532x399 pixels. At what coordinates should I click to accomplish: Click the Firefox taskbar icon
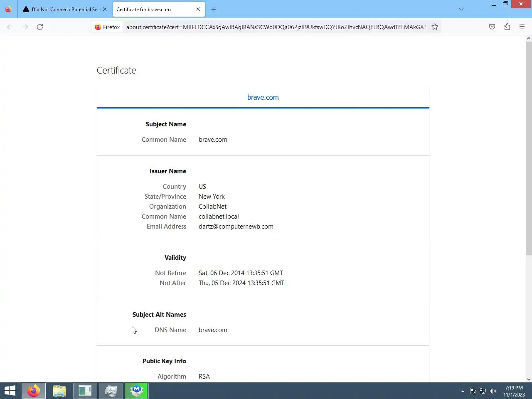[34, 391]
